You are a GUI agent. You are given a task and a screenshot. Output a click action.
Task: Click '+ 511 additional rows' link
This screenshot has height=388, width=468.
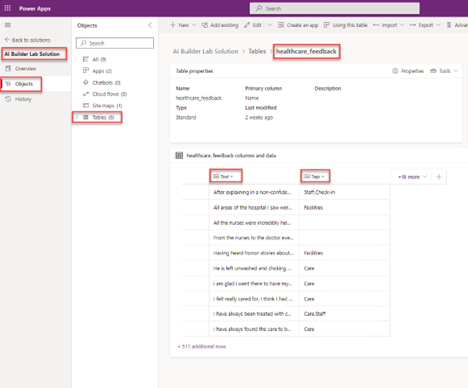[x=202, y=347]
